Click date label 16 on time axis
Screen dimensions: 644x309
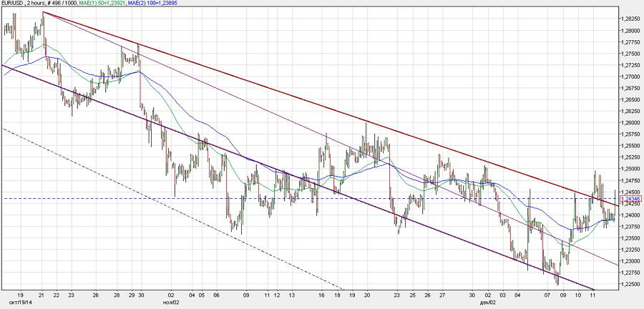321,295
